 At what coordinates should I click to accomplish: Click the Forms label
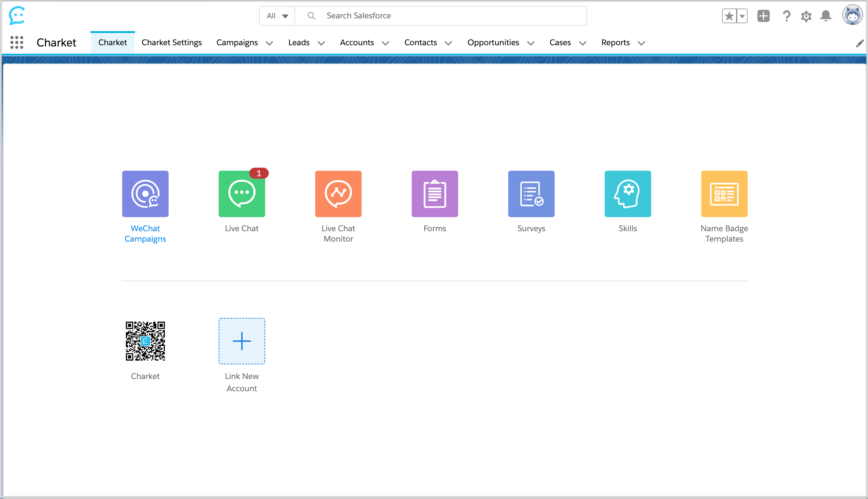click(x=435, y=228)
